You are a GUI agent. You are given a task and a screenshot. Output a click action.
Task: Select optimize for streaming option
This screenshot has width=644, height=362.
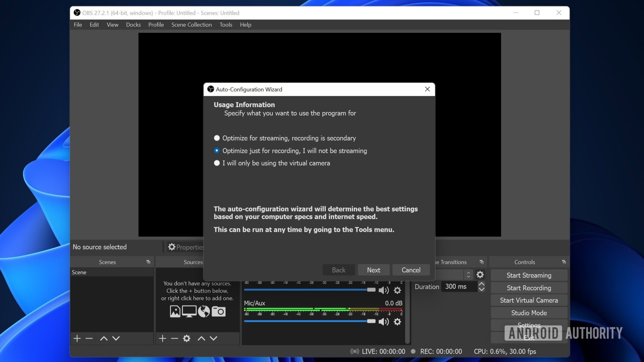coord(216,138)
